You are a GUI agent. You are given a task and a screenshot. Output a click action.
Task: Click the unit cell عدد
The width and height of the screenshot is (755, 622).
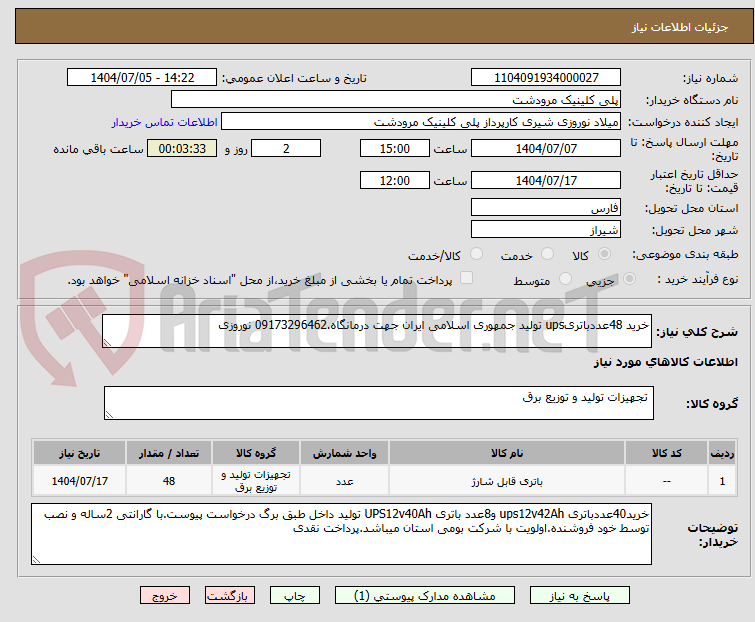345,481
